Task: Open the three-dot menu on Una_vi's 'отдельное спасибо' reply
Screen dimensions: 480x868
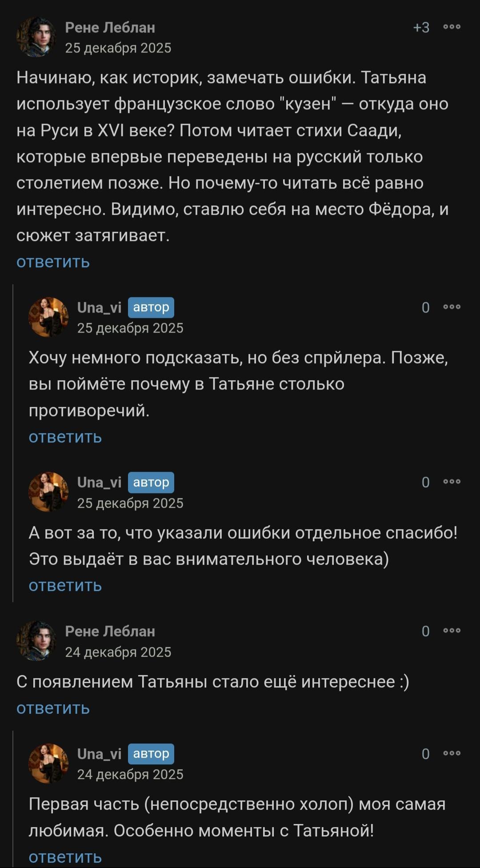Action: pyautogui.click(x=452, y=482)
